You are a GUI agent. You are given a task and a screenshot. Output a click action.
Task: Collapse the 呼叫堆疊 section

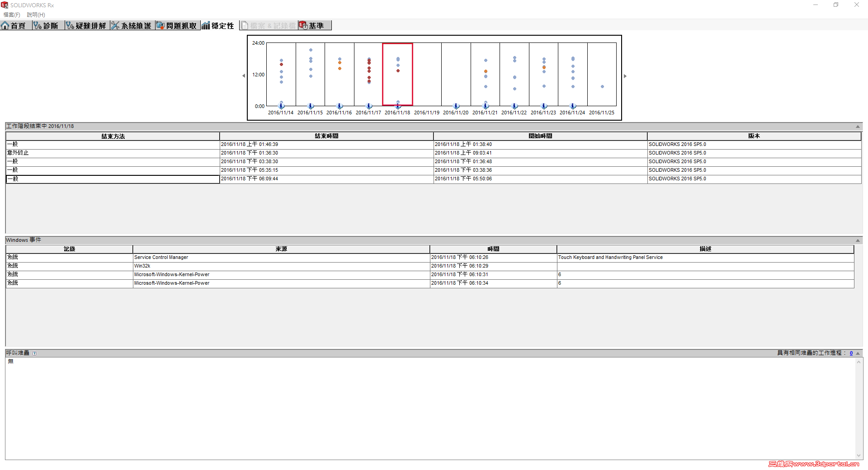(x=858, y=353)
